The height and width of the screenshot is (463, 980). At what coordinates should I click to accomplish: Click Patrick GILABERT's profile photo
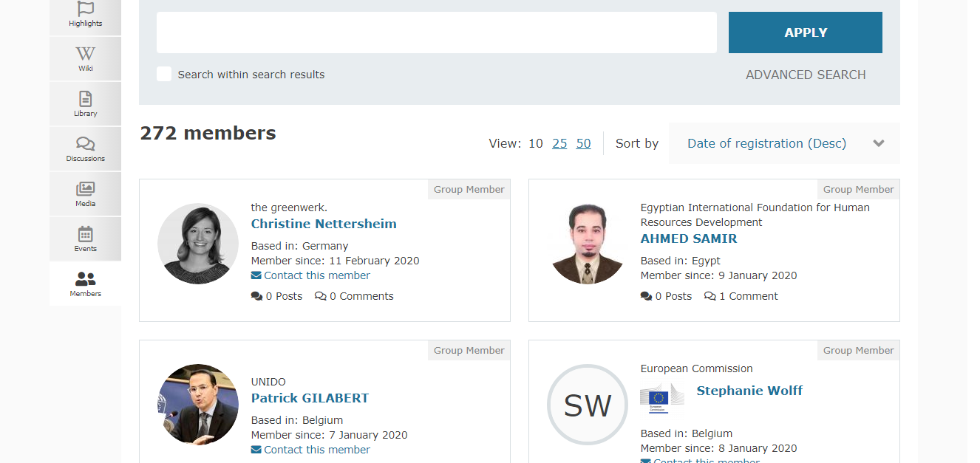(198, 404)
